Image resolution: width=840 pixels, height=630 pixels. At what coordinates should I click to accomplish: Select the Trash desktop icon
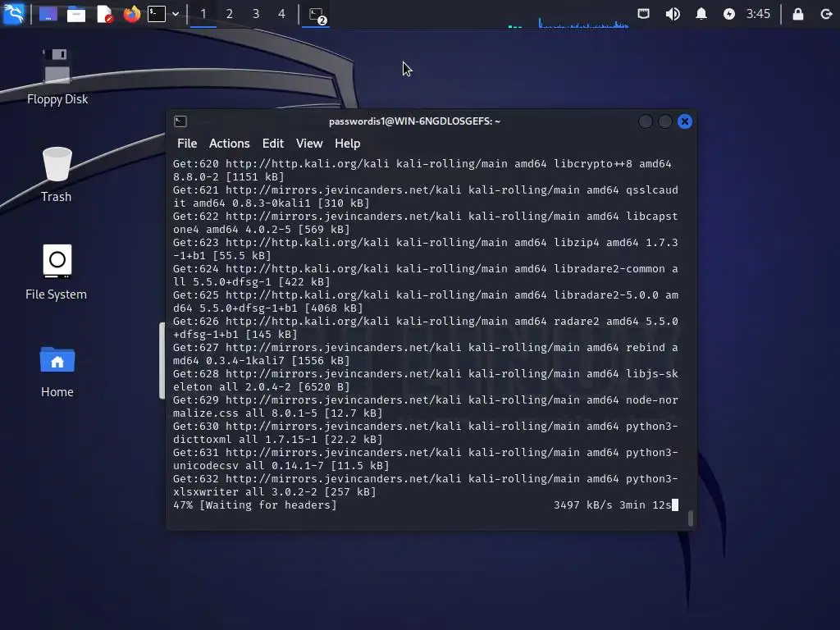point(57,175)
